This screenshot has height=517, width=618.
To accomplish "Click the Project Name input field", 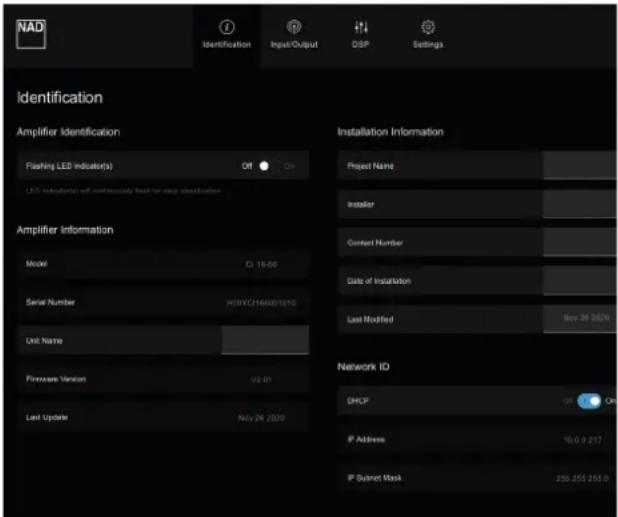I will pyautogui.click(x=580, y=166).
